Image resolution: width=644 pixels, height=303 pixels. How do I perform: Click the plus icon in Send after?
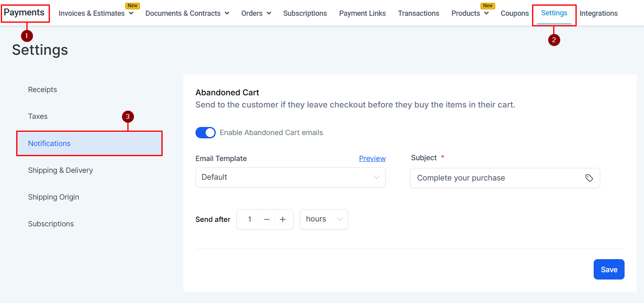click(283, 219)
